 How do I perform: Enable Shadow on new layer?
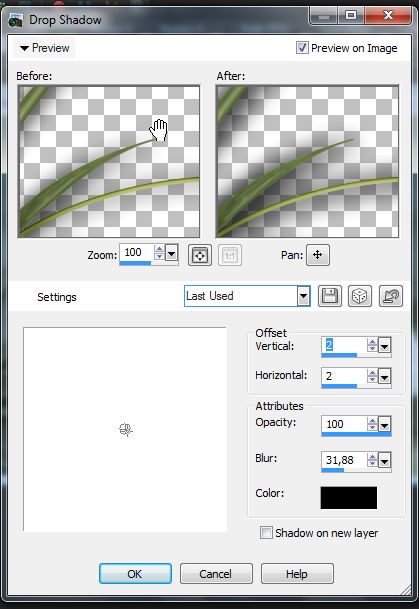click(x=266, y=532)
